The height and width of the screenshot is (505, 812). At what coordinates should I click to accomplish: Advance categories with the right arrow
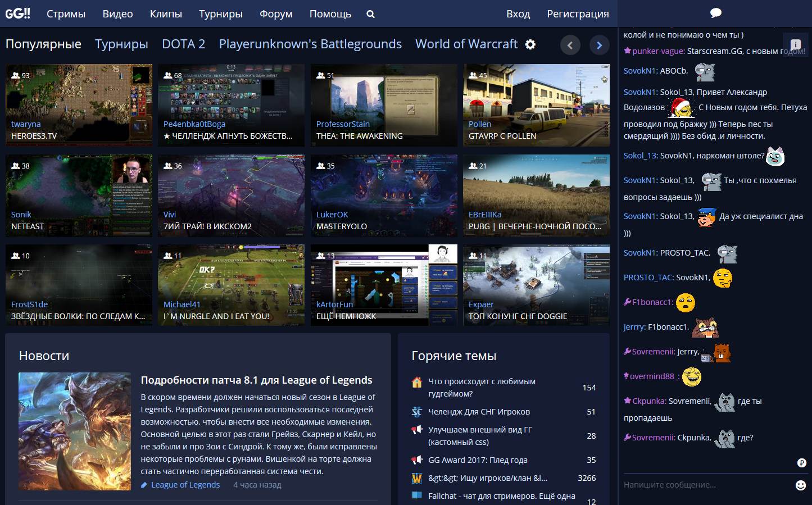tap(599, 44)
